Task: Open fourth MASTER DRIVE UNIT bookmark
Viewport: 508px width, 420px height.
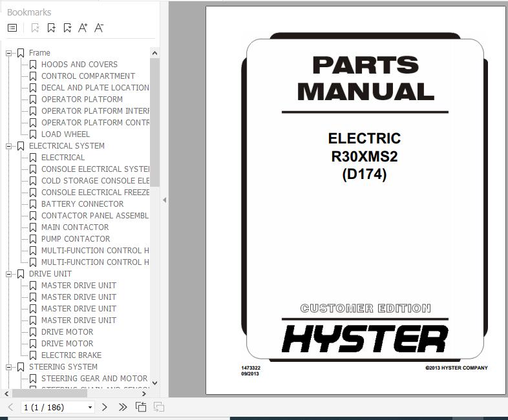Action: click(x=79, y=320)
